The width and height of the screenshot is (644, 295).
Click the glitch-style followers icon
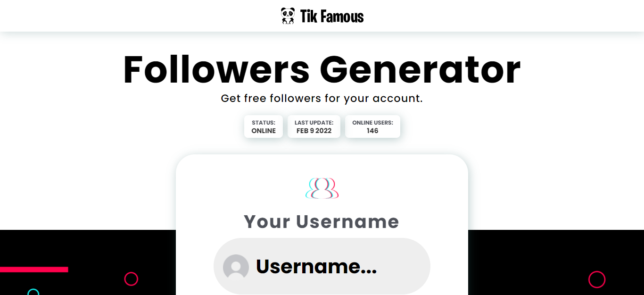(322, 188)
